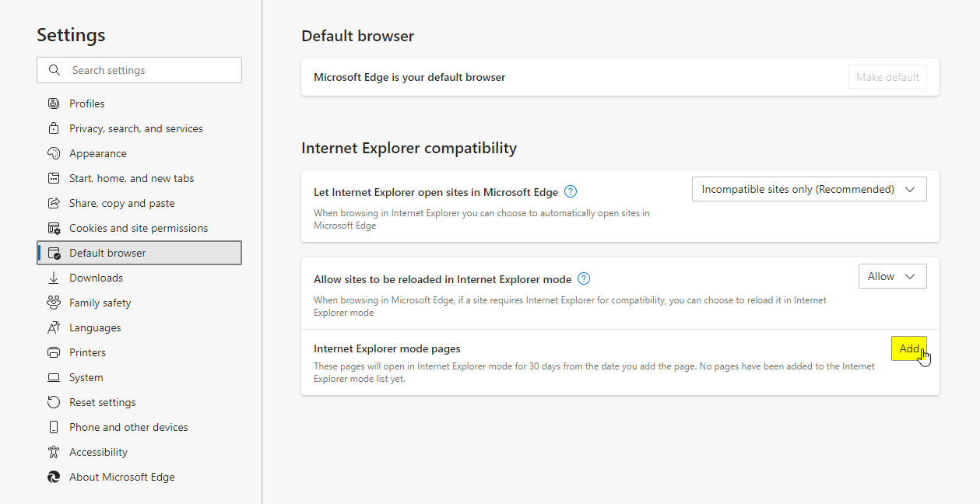The height and width of the screenshot is (504, 980).
Task: Go to Family safety settings
Action: (139, 303)
